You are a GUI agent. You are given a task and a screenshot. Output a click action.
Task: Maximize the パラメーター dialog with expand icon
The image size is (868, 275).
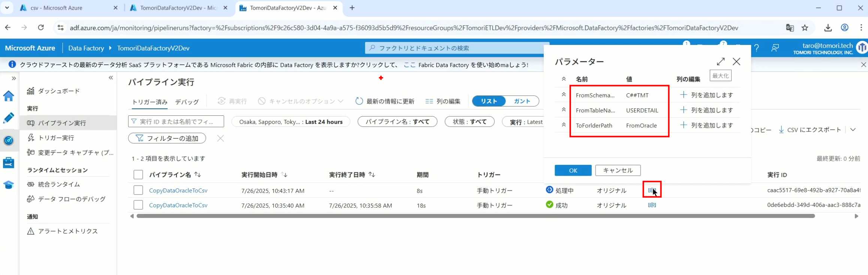[720, 61]
